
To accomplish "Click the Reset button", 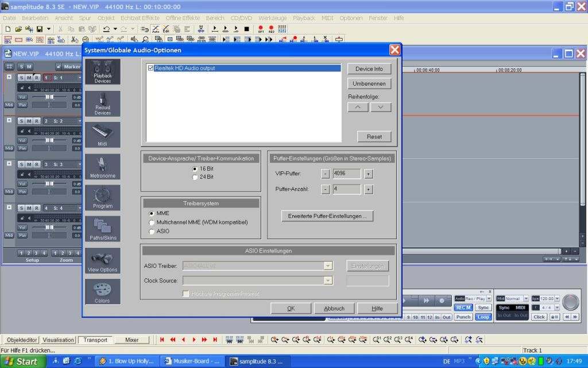I will pyautogui.click(x=374, y=137).
